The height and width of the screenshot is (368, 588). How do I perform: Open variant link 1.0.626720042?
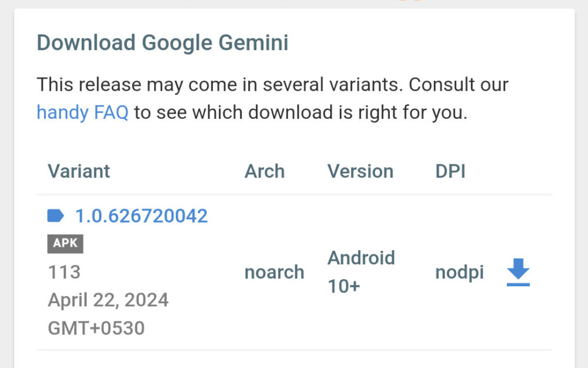pos(141,216)
